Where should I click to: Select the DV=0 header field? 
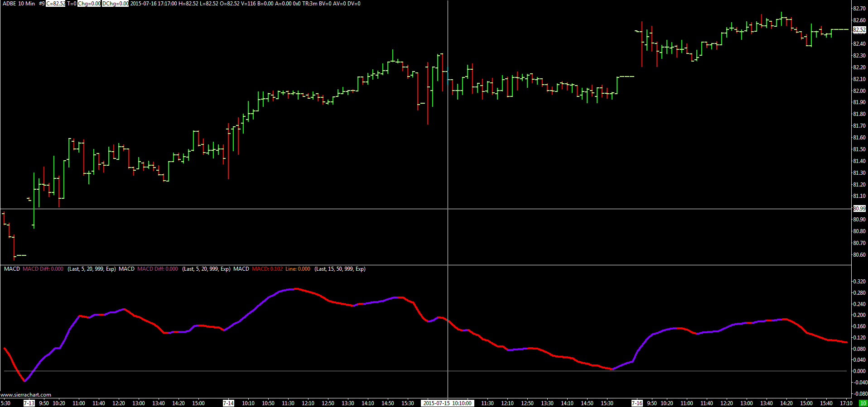(x=354, y=4)
